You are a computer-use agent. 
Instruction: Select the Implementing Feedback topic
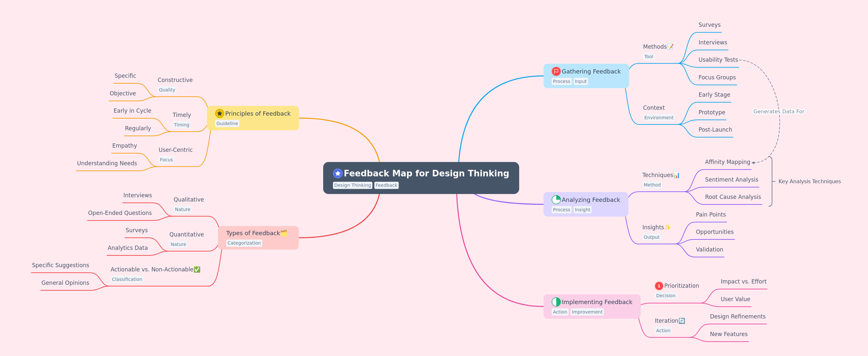[x=592, y=306]
